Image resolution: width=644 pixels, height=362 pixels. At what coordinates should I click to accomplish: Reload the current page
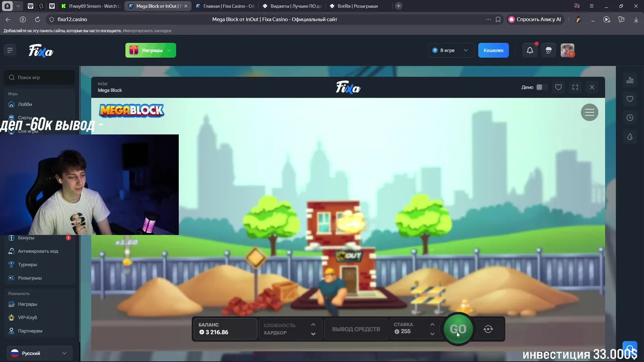pyautogui.click(x=37, y=19)
